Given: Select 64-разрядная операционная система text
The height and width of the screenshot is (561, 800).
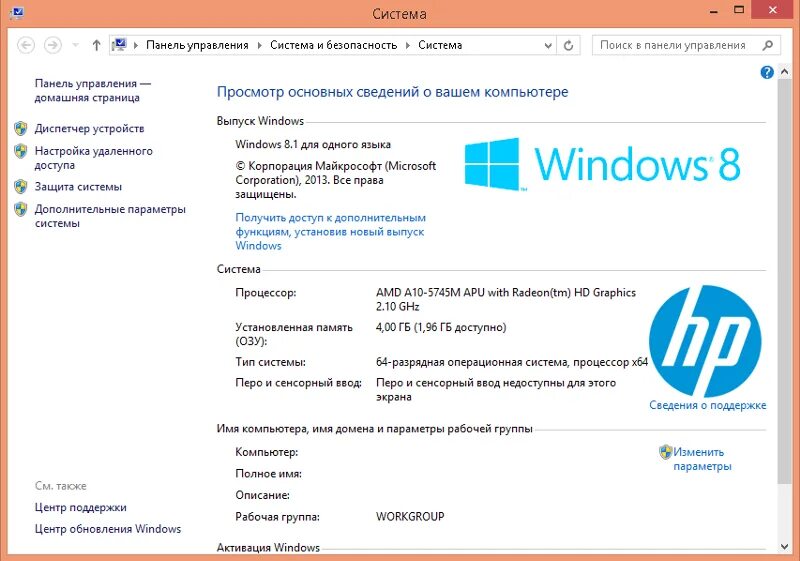Looking at the screenshot, I should coord(512,362).
